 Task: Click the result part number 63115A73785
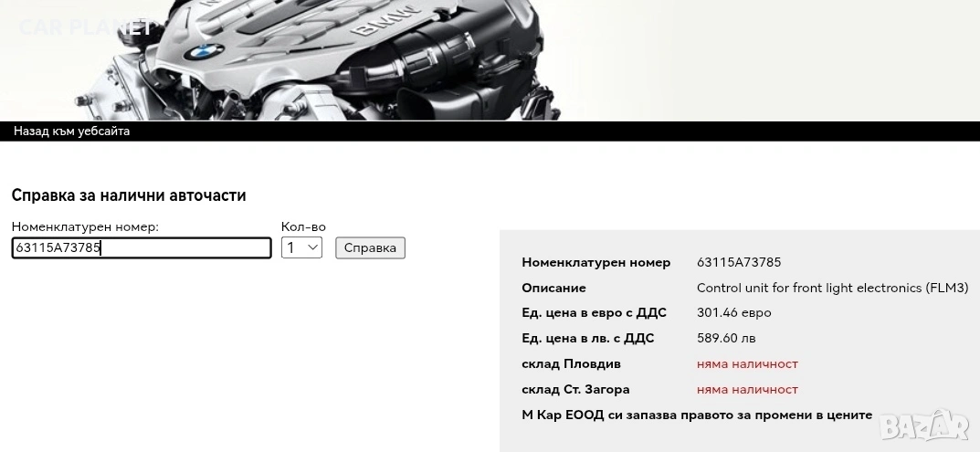739,263
